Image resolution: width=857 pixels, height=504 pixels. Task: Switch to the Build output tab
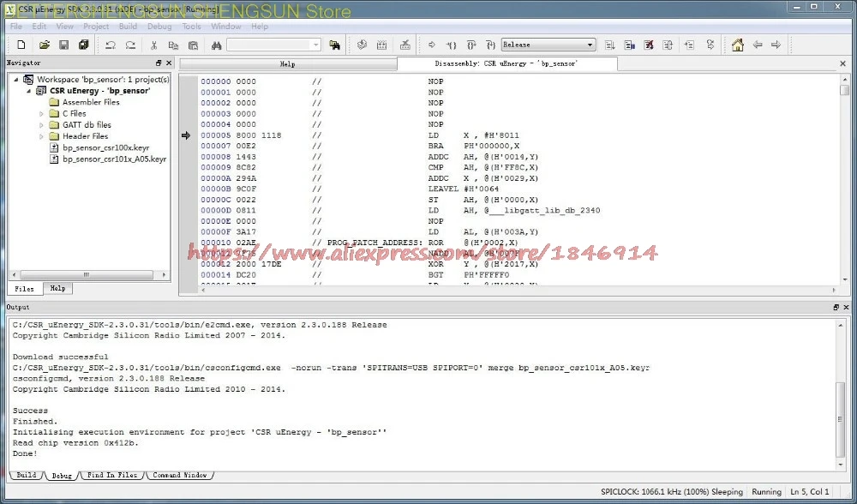(x=25, y=474)
